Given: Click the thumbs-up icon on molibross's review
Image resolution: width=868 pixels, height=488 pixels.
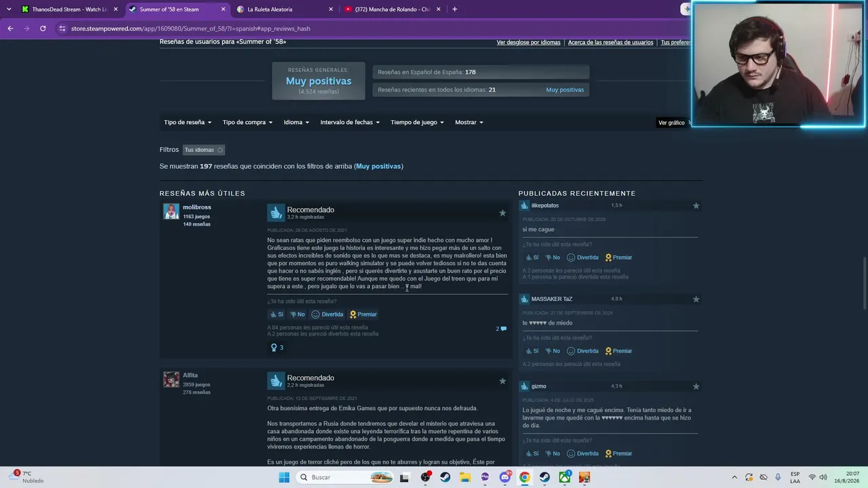Looking at the screenshot, I should 275,213.
